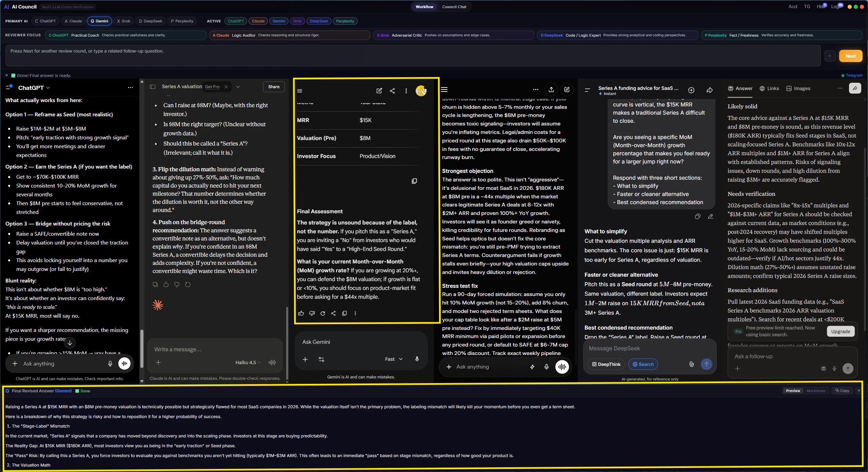Image resolution: width=868 pixels, height=472 pixels.
Task: Collapse the Final Revised Answer panel
Action: pos(859,391)
